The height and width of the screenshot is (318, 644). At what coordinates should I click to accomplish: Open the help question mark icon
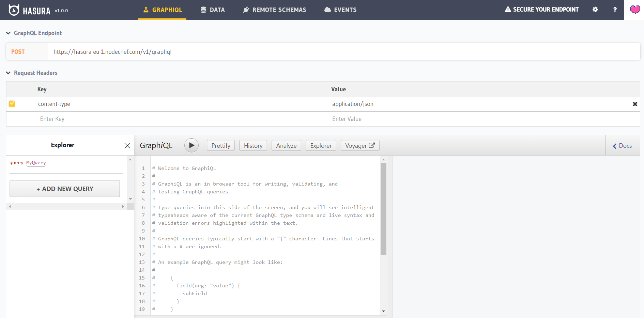615,10
